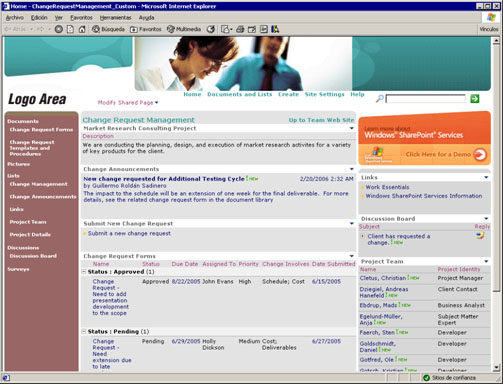Click the Stop toolbar icon
Viewport: 503px width, 384px height.
pyautogui.click(x=59, y=29)
